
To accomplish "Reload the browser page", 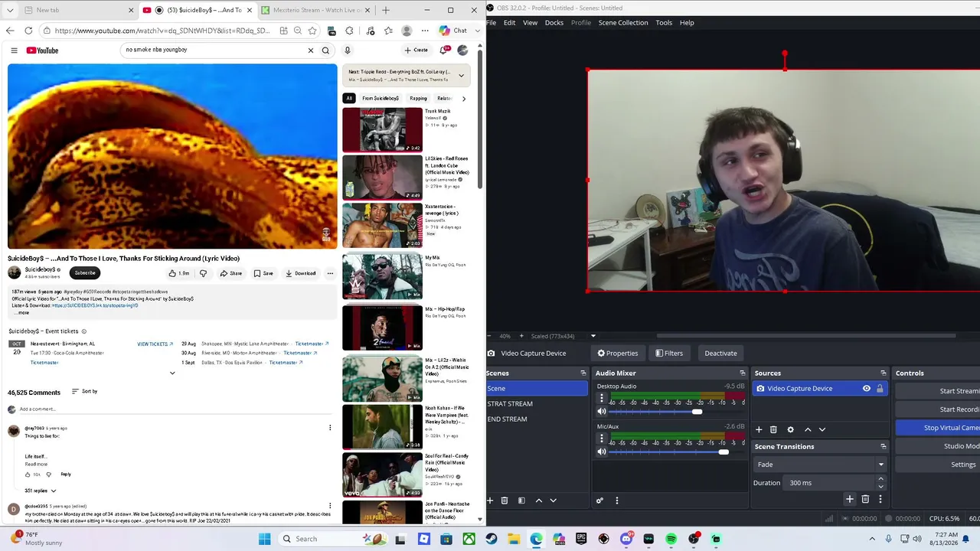I will coord(28,31).
